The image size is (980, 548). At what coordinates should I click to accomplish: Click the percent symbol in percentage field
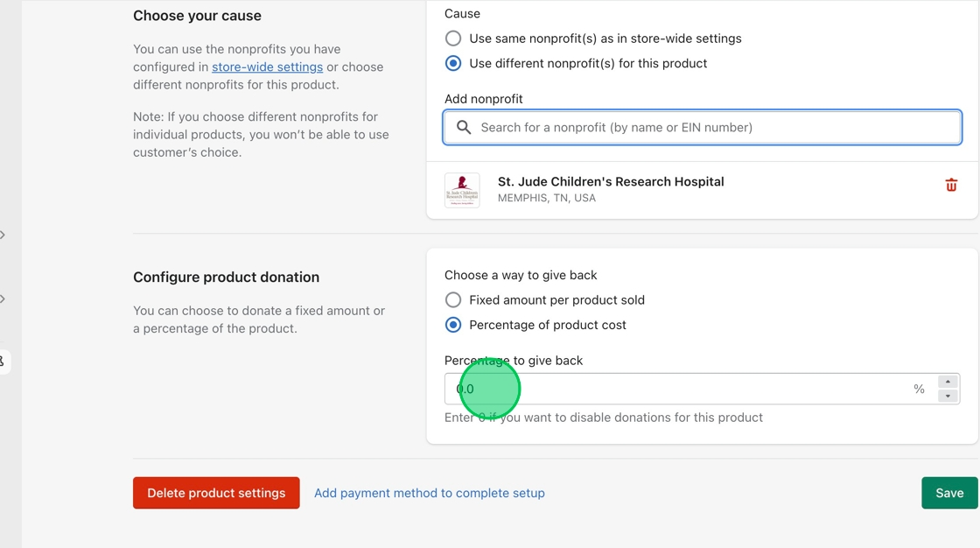click(x=919, y=390)
